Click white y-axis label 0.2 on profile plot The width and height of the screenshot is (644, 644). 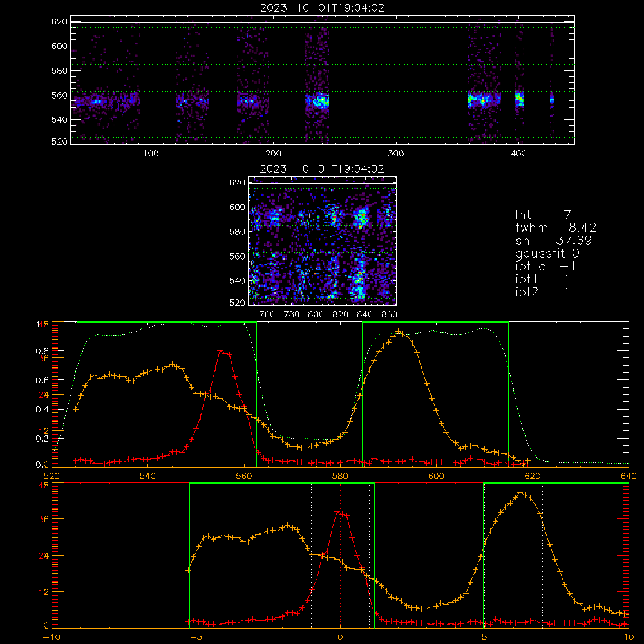tap(43, 439)
